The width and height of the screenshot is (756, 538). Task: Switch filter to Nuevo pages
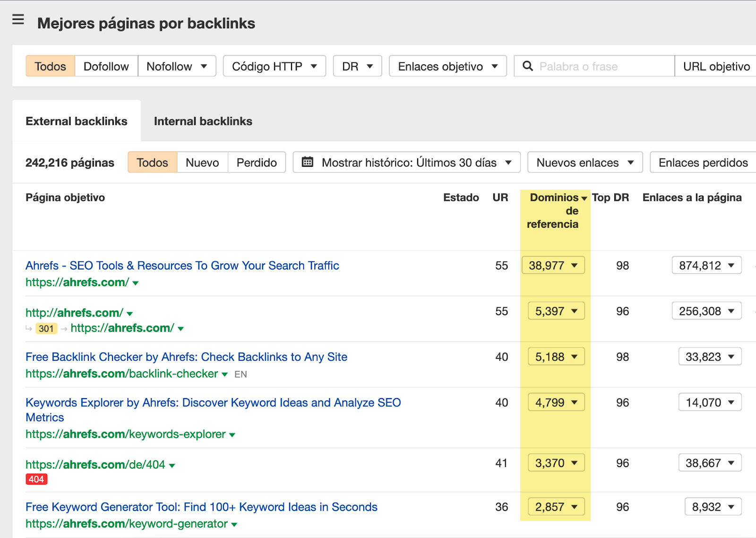point(202,163)
